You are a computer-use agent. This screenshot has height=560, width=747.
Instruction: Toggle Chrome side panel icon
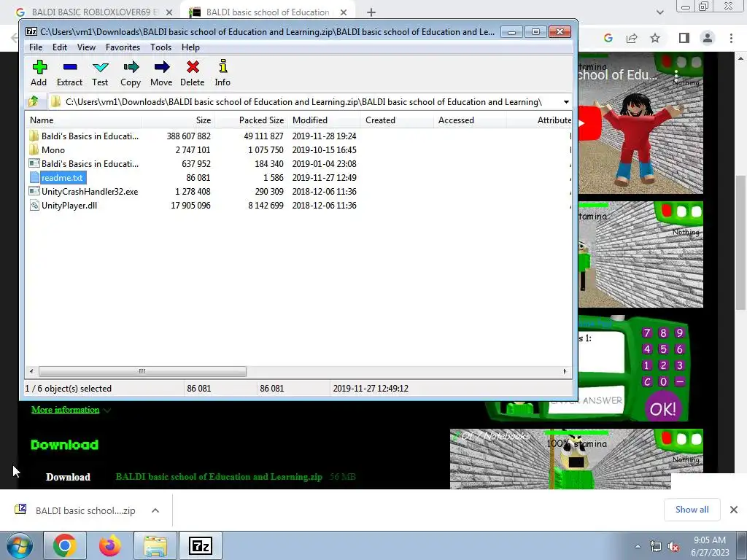(684, 38)
